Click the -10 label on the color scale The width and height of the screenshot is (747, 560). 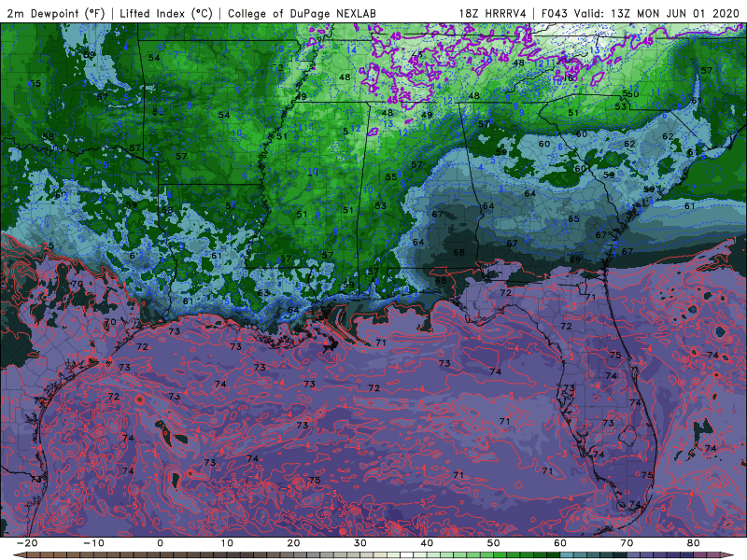pos(93,543)
